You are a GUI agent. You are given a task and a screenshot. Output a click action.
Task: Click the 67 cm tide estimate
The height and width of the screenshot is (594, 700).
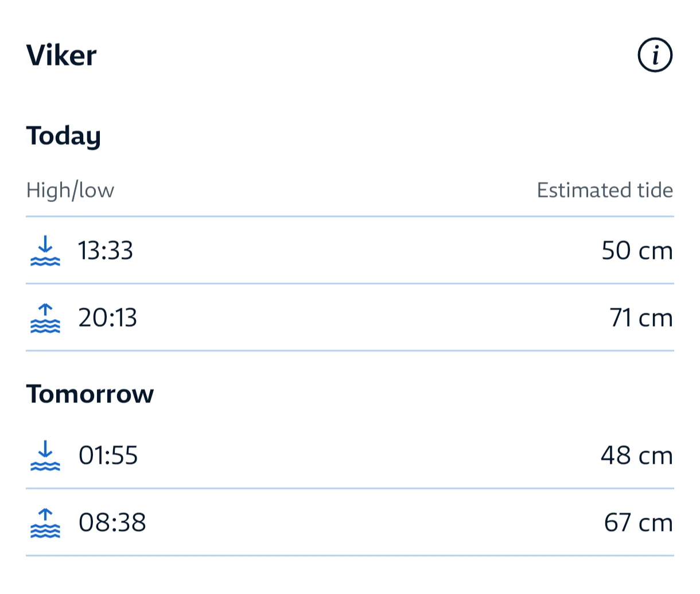[639, 523]
